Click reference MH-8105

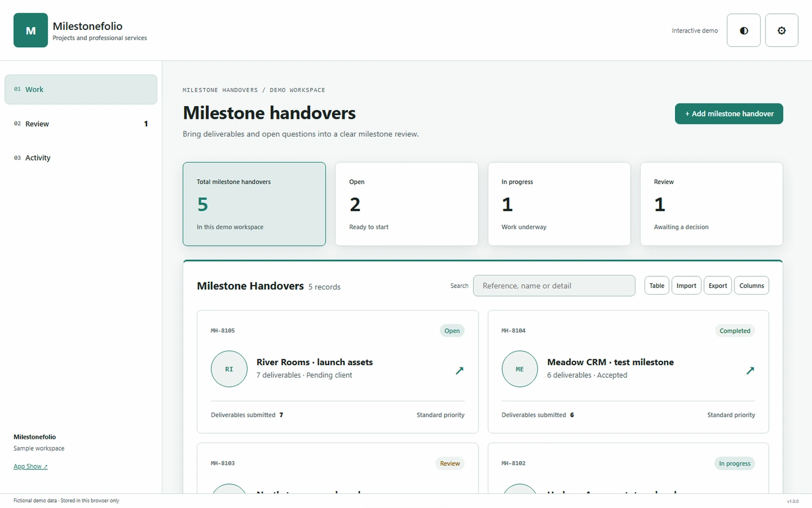223,331
